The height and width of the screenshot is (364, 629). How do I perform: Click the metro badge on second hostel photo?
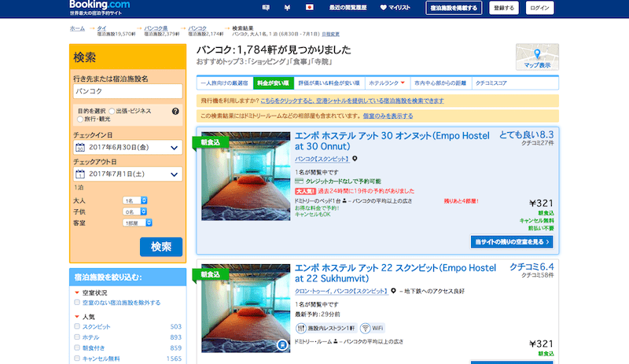coord(282,344)
